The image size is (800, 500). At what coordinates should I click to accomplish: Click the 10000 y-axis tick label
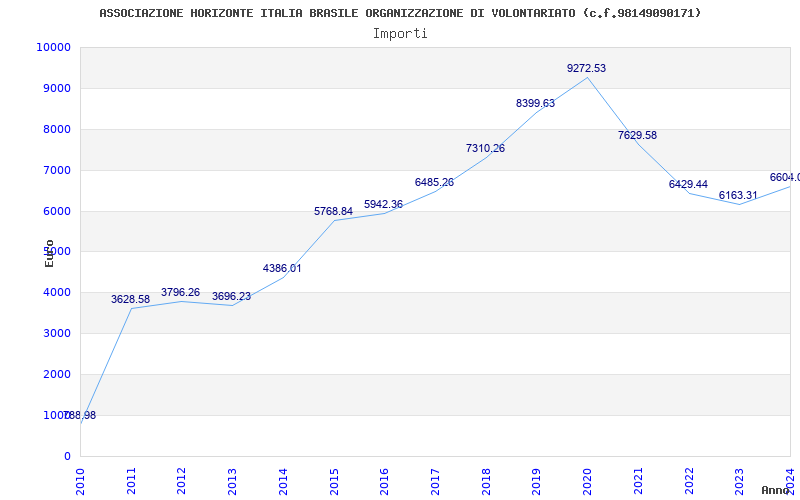[x=54, y=47]
